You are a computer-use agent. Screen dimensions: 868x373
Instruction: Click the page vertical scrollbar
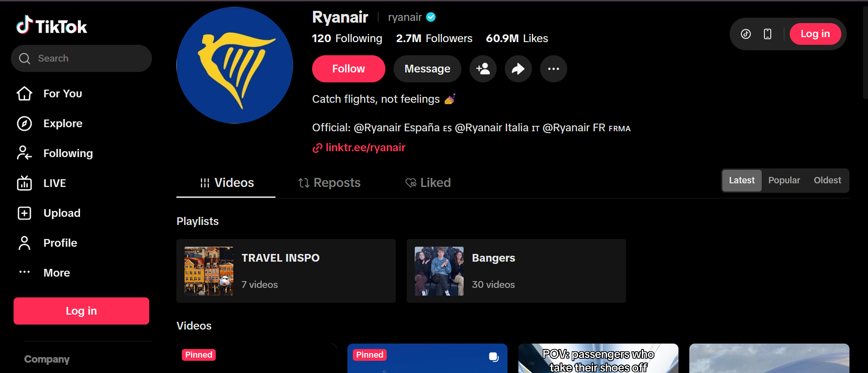[x=865, y=52]
